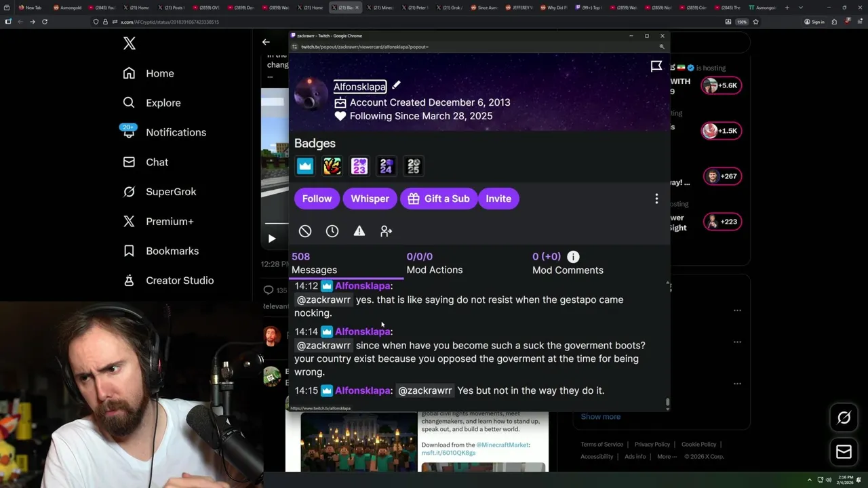
Task: Select the Mod Comments tab
Action: (568, 263)
